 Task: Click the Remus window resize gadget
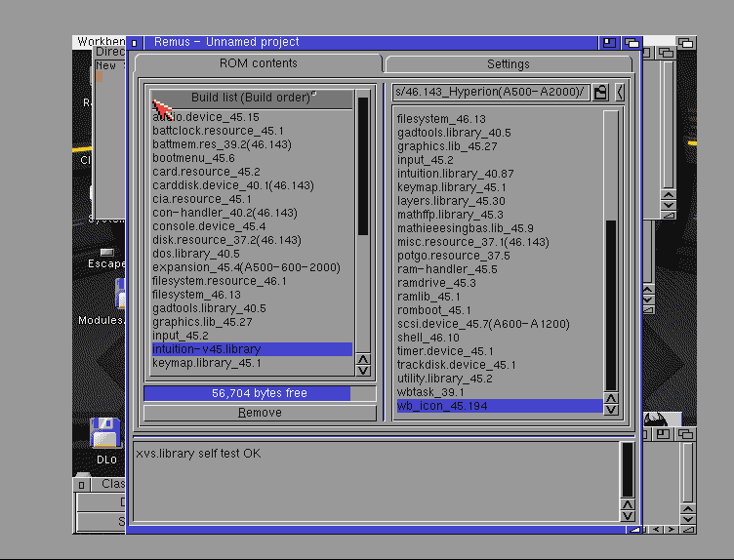(x=634, y=529)
